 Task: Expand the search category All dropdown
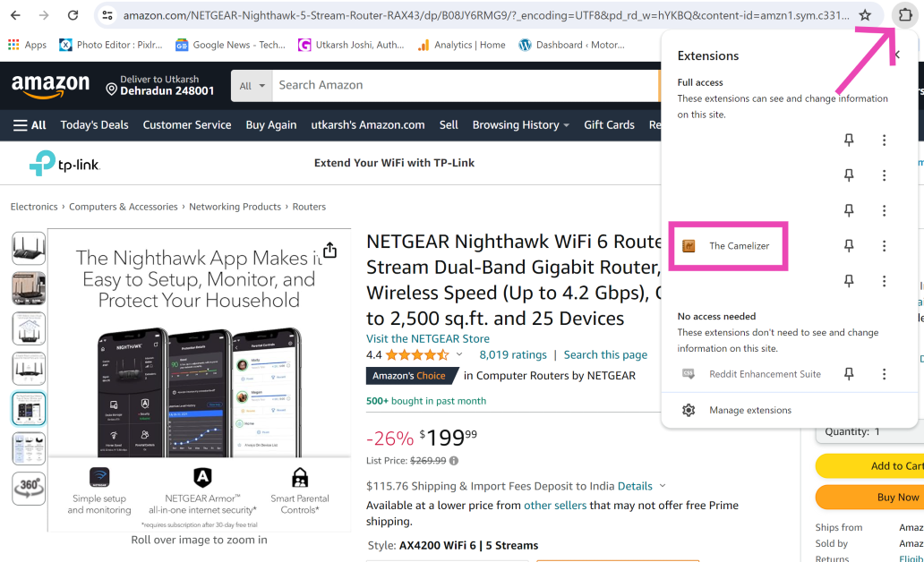coord(252,86)
